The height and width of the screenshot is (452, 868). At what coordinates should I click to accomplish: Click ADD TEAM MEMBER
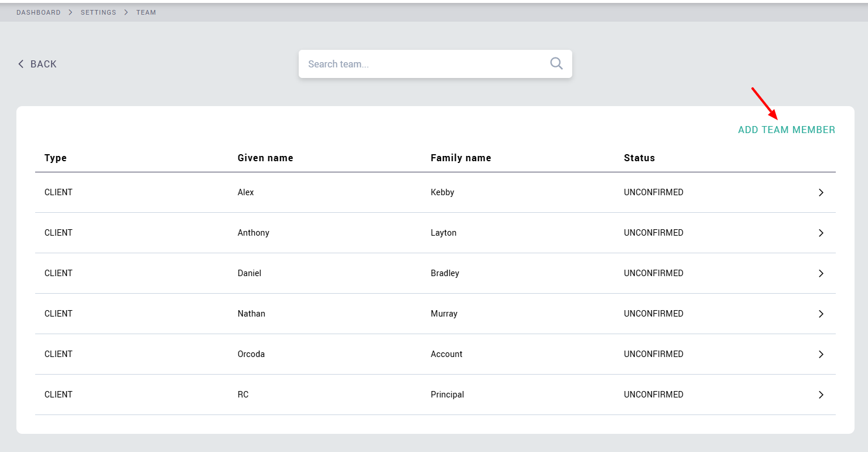pos(786,130)
